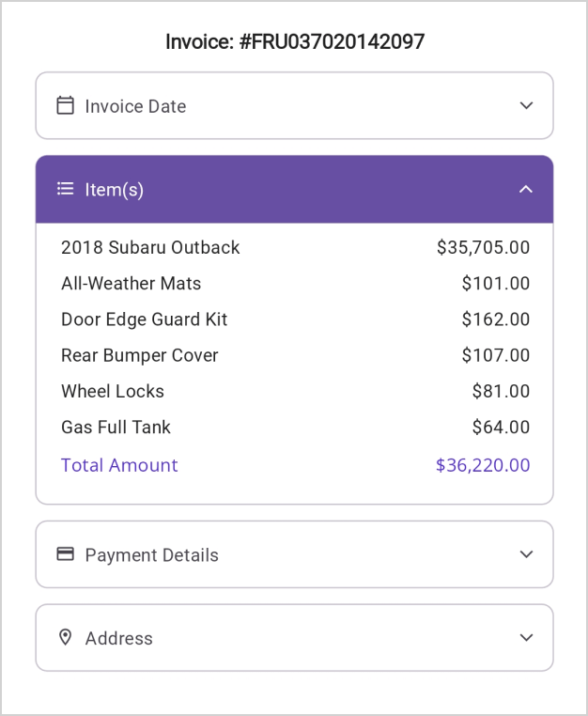Expand the Payment Details chevron
The image size is (588, 716).
pos(526,554)
